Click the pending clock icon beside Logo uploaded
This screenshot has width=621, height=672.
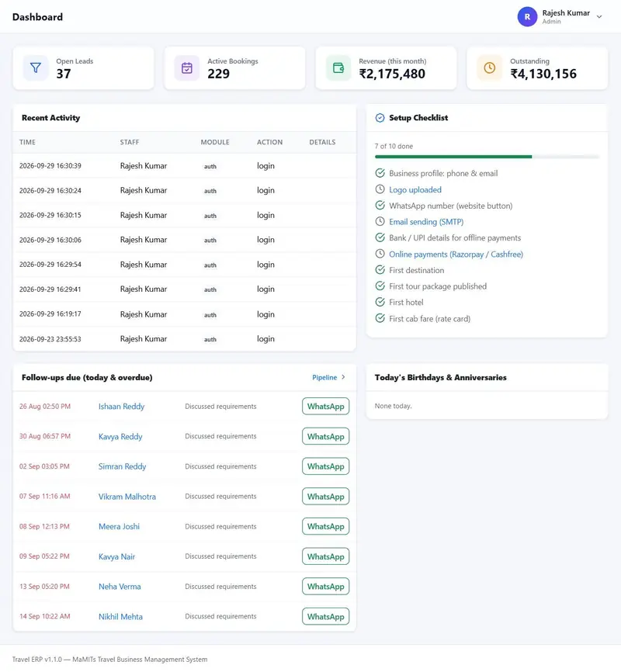pos(380,189)
